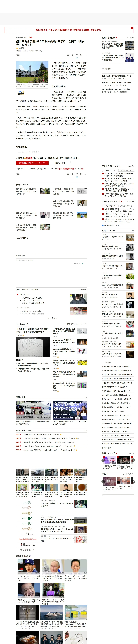Viewport: 138px width, 644px height.
Task: Open the campaign banner details link
Action: click(69, 30)
